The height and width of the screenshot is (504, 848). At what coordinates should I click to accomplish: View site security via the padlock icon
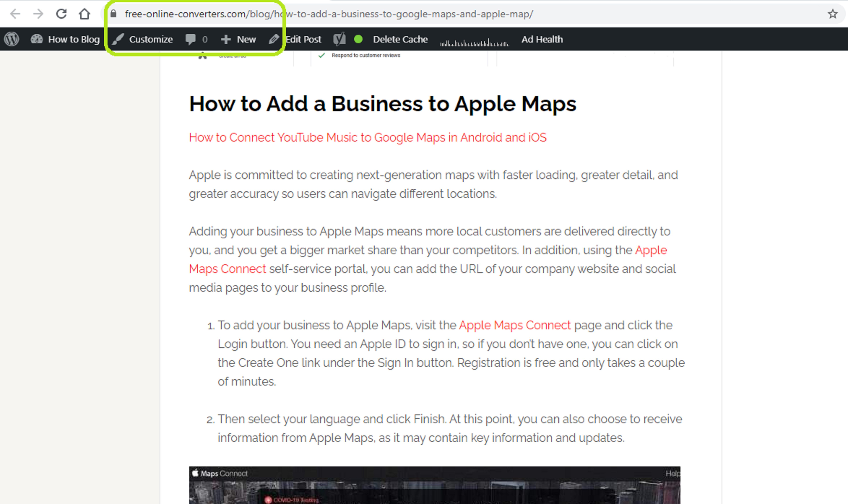(x=113, y=14)
